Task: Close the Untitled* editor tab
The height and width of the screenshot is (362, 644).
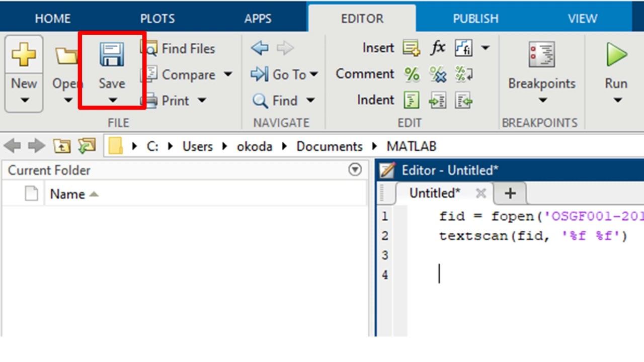Action: [x=481, y=193]
